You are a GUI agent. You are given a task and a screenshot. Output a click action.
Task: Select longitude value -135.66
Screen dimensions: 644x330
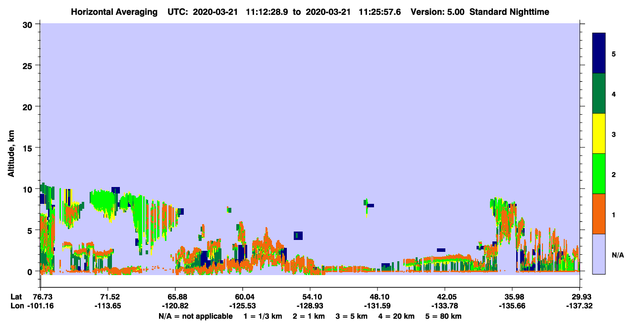pyautogui.click(x=512, y=306)
